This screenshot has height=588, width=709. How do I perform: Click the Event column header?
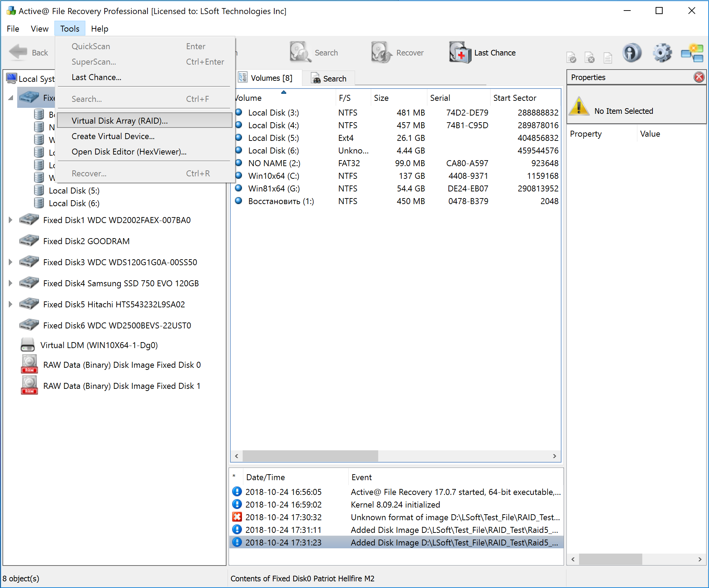tap(455, 477)
